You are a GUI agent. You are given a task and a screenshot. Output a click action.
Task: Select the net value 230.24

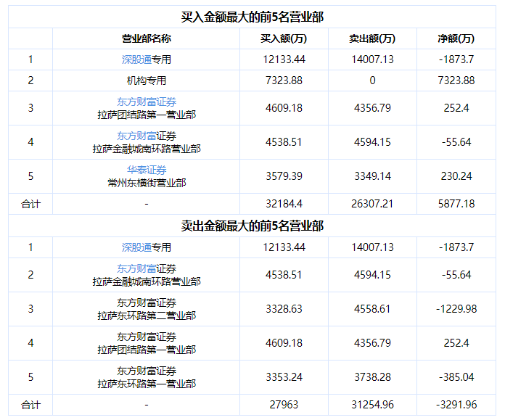pyautogui.click(x=456, y=176)
